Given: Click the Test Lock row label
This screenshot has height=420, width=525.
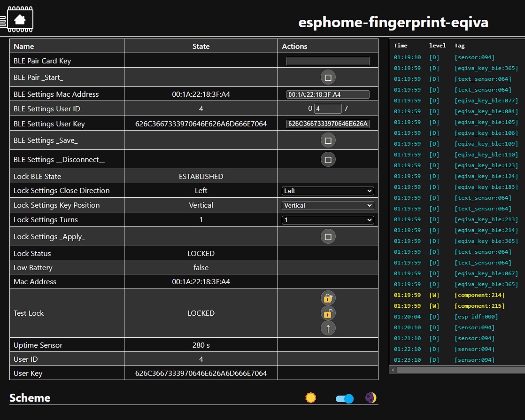Looking at the screenshot, I should [29, 313].
